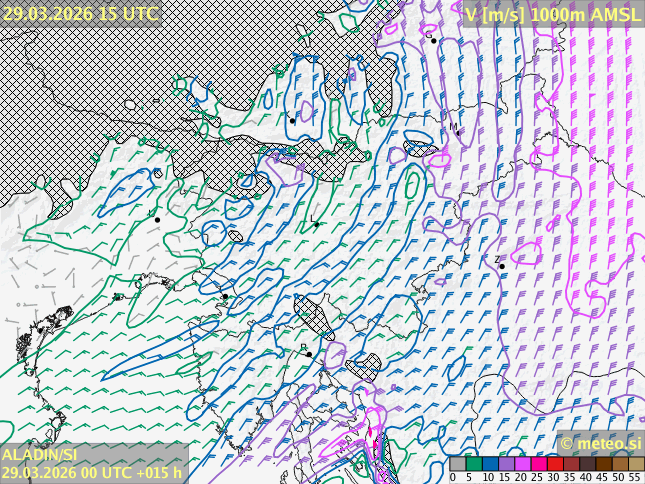Choose the bright red 30 m/s legend swatch
The height and width of the screenshot is (484, 645).
554,464
